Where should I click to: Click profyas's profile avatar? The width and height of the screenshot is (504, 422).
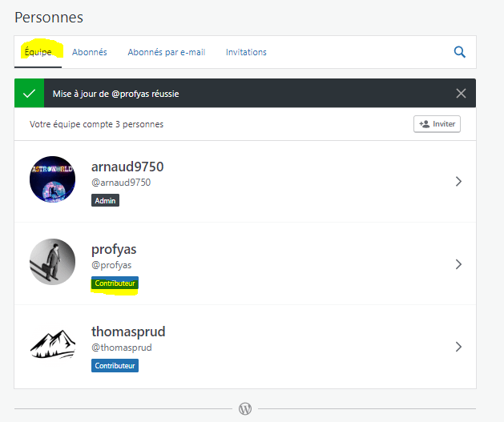pyautogui.click(x=53, y=262)
